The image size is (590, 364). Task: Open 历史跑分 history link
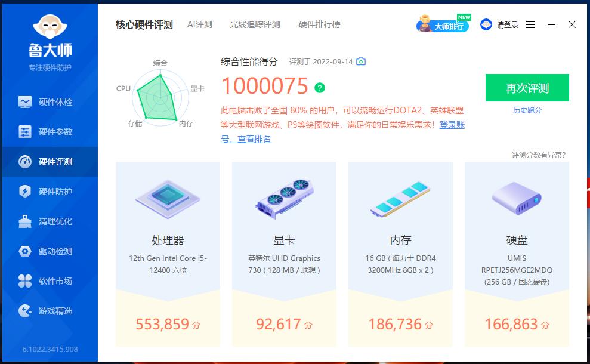(527, 110)
